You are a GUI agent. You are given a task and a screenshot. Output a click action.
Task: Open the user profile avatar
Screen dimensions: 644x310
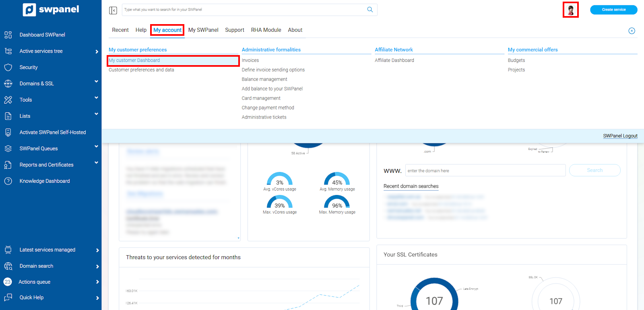coord(570,10)
